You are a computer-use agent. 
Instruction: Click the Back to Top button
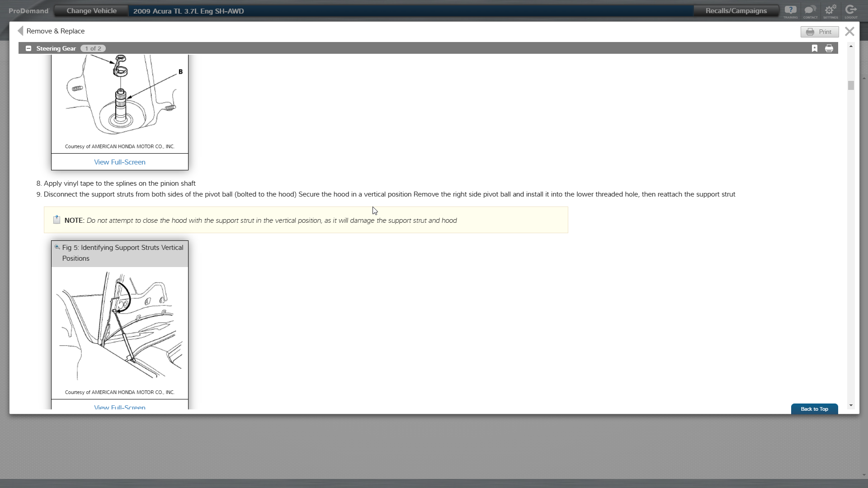tap(814, 409)
